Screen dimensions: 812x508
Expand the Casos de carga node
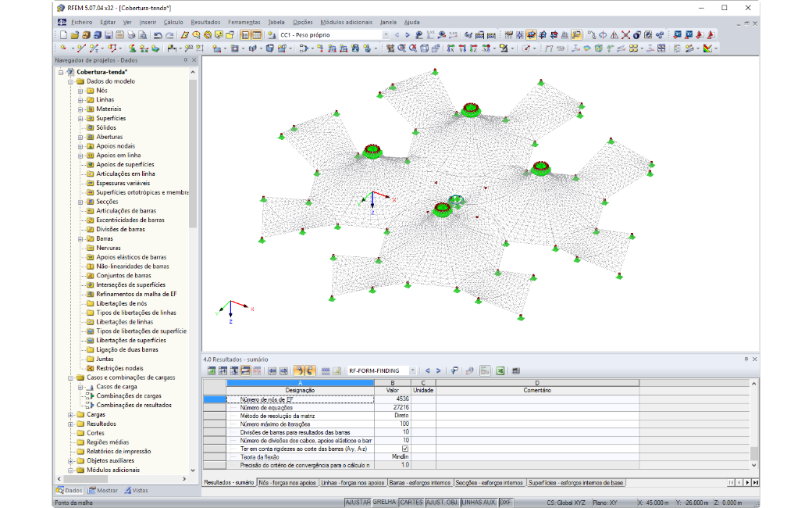(x=80, y=387)
